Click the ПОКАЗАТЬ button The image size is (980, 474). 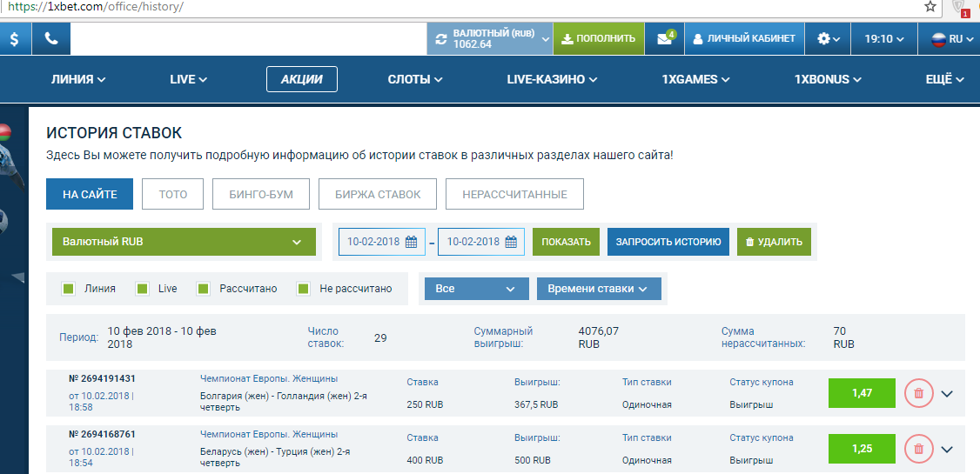coord(566,242)
